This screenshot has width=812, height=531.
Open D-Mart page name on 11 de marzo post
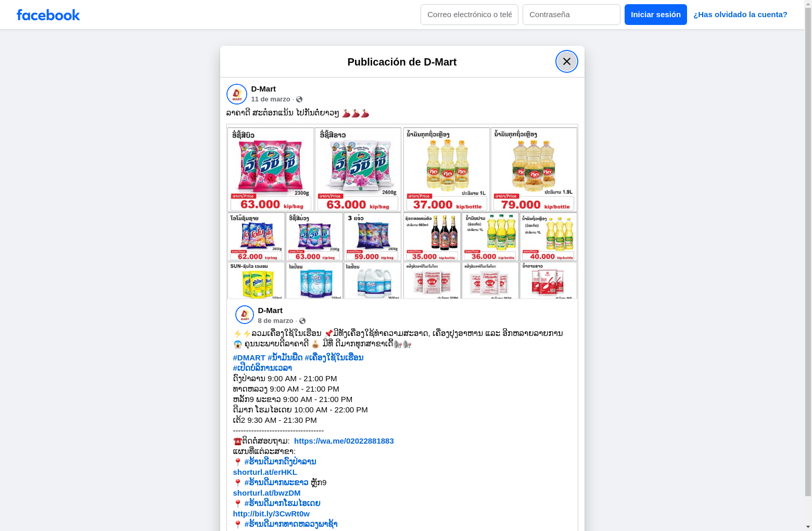pyautogui.click(x=263, y=89)
